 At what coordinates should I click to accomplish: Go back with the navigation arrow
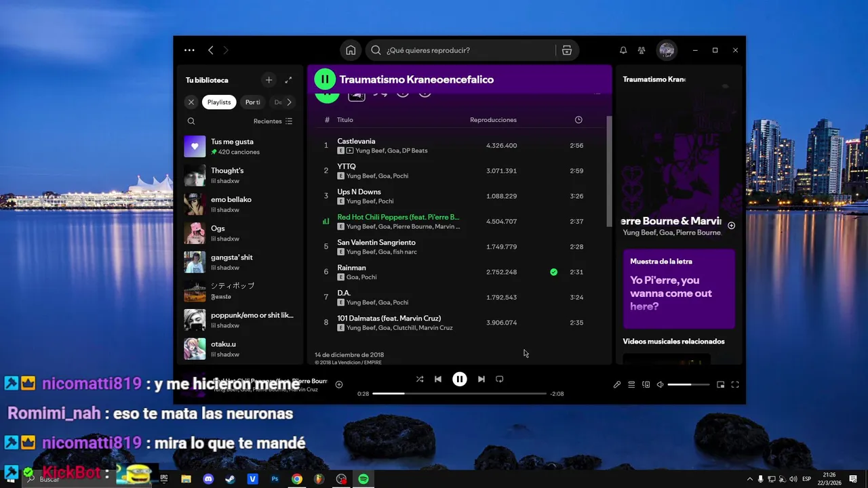pyautogui.click(x=211, y=50)
